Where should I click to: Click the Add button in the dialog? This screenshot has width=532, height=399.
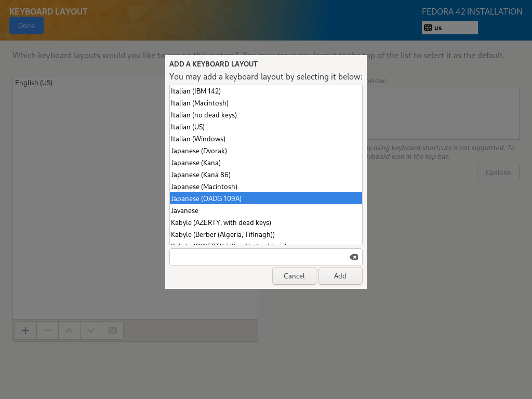tap(340, 276)
